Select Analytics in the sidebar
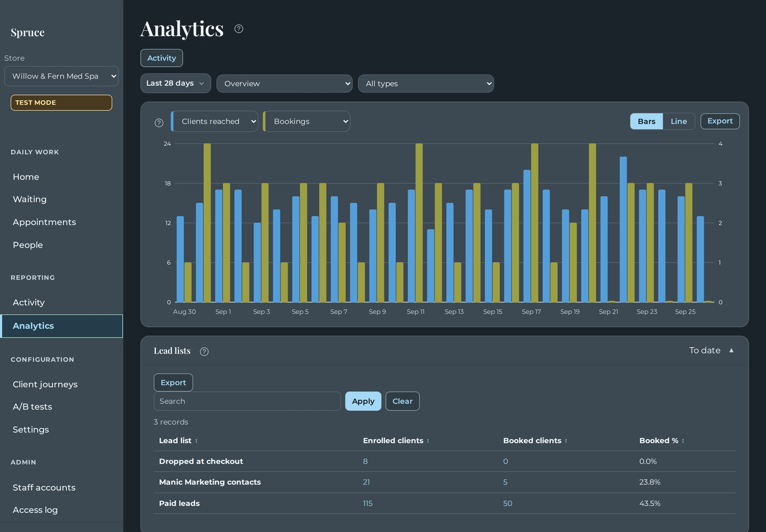766x532 pixels. (62, 326)
